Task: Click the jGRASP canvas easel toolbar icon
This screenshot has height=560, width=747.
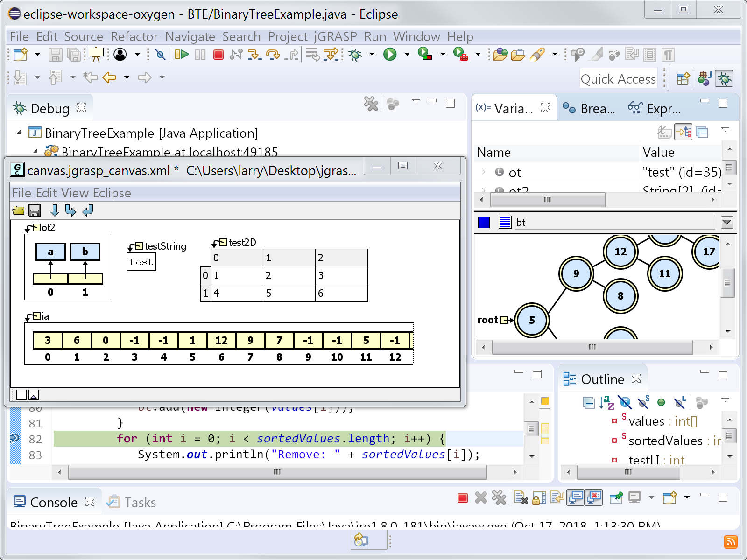Action: [96, 54]
